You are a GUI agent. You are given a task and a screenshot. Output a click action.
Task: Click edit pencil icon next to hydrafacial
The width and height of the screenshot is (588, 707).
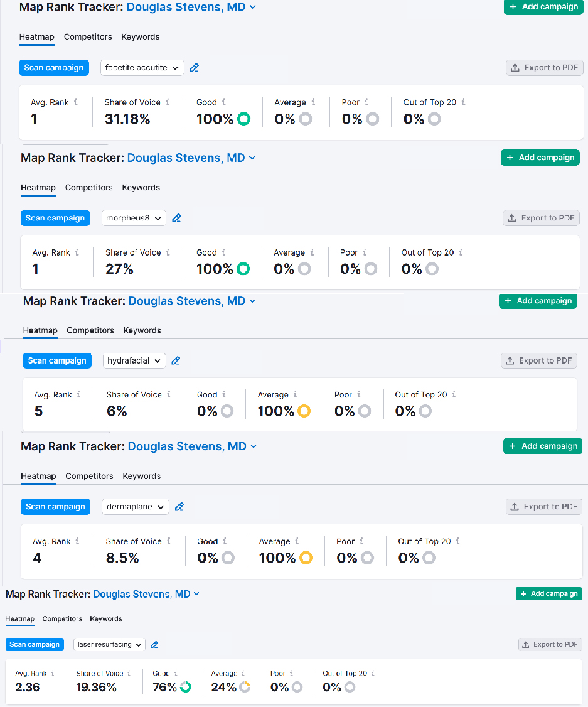pyautogui.click(x=176, y=361)
